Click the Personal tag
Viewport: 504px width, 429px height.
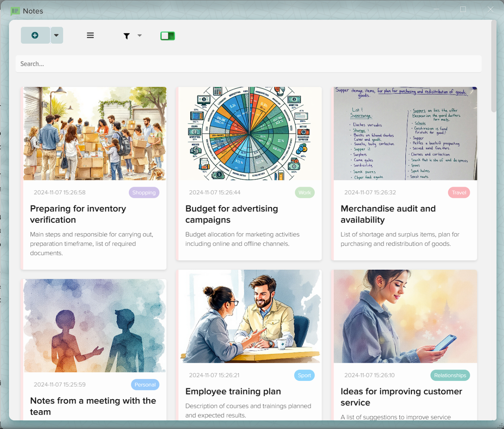(x=145, y=385)
